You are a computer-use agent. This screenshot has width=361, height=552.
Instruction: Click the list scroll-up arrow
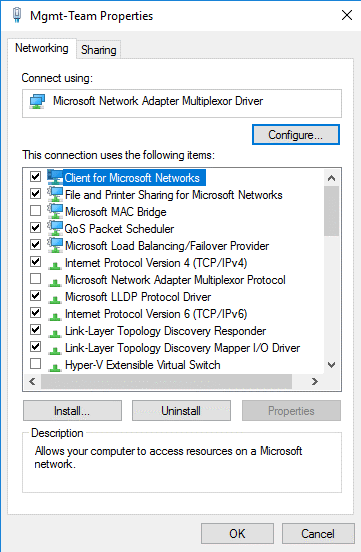(x=331, y=178)
